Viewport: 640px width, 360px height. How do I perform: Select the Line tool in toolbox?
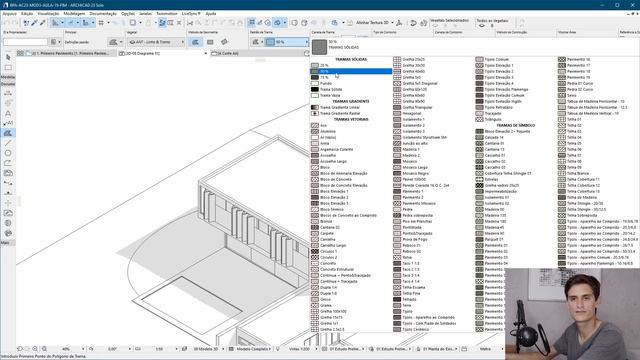[8, 143]
